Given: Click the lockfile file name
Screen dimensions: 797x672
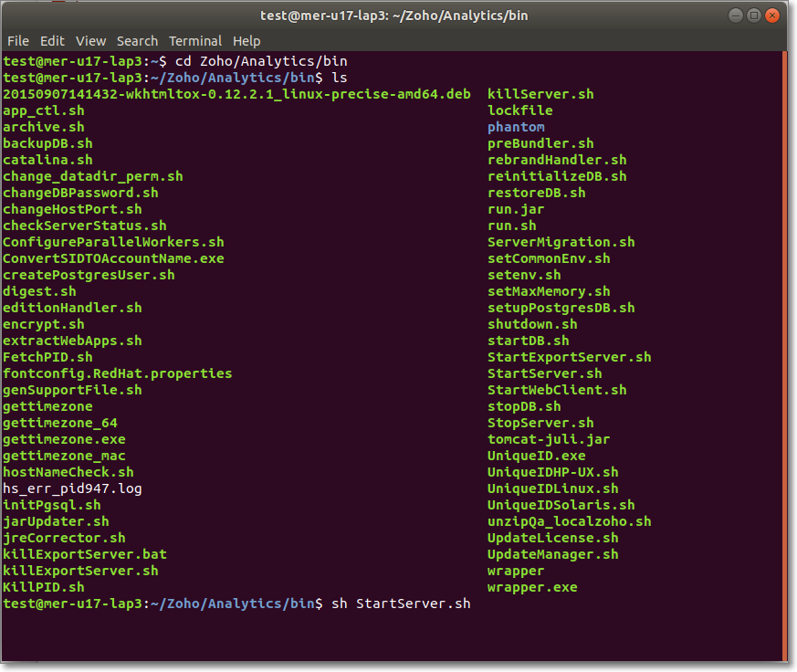Looking at the screenshot, I should point(520,110).
